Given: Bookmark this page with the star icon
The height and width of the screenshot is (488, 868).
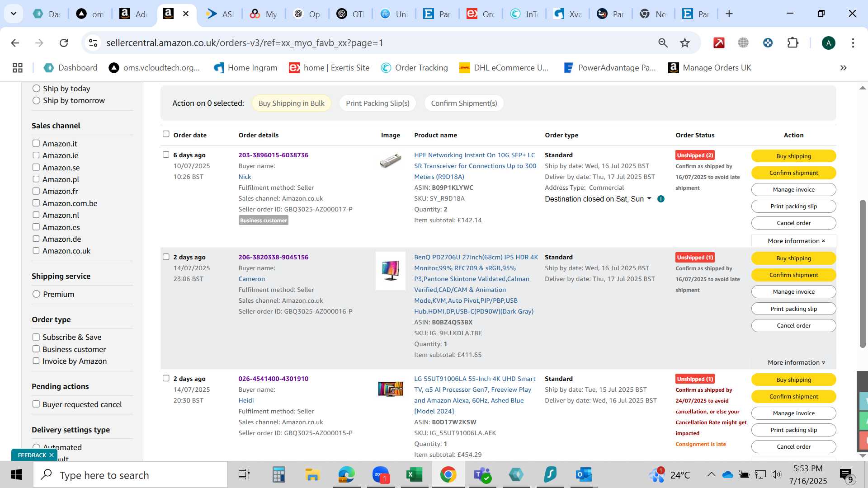Looking at the screenshot, I should (x=685, y=43).
